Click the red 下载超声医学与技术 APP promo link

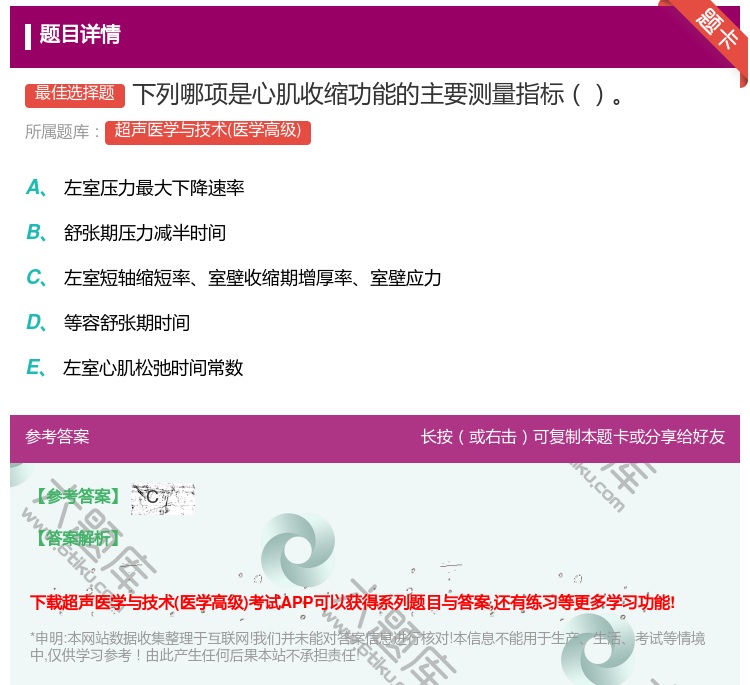(x=353, y=602)
